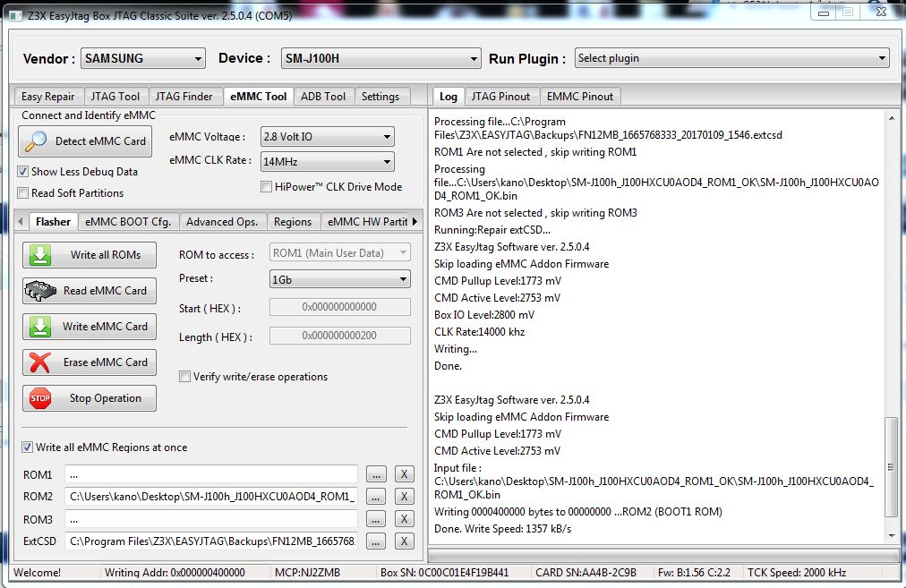Open ROM to access dropdown
Screen dimensions: 906x588
(340, 253)
